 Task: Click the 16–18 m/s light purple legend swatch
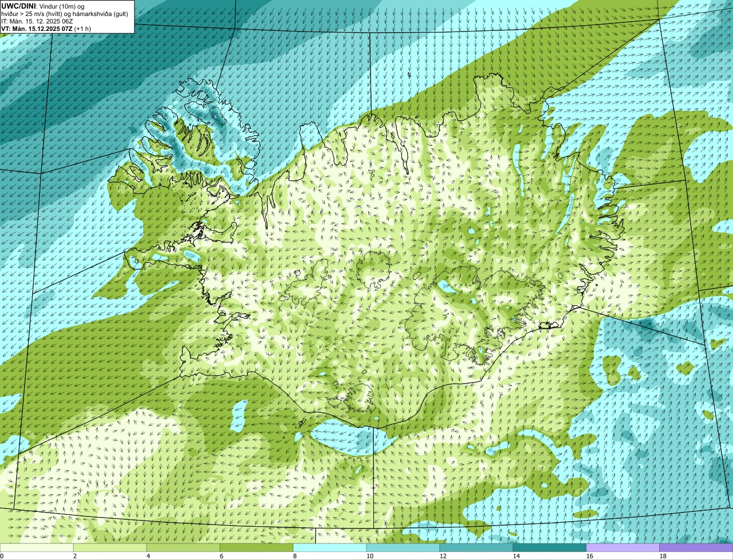(x=623, y=548)
